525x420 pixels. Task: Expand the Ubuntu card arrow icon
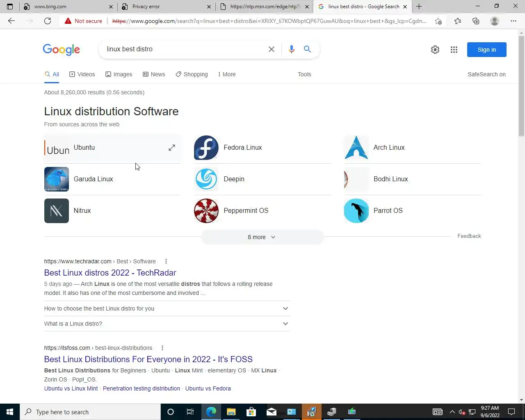pos(172,148)
